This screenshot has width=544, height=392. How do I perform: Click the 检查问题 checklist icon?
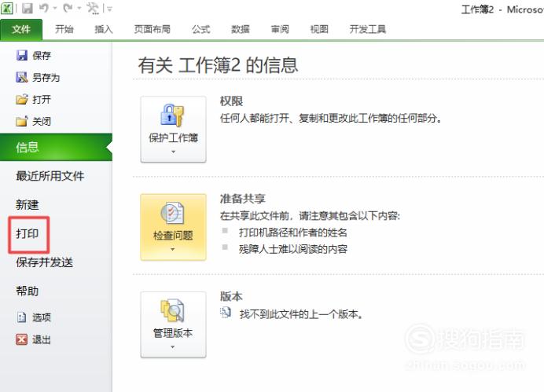172,213
